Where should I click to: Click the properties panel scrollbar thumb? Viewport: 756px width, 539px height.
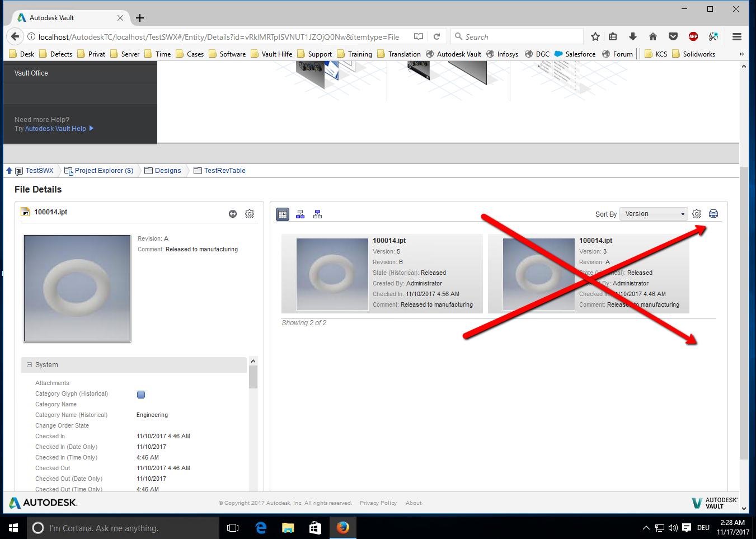point(253,377)
